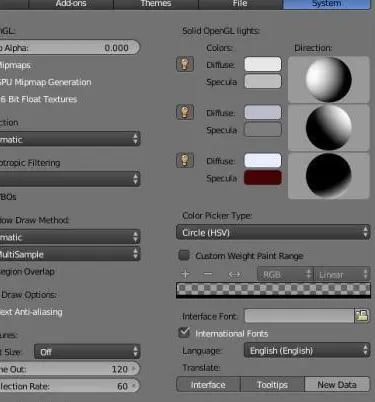Adjust the Time Out field showing 120
The width and height of the screenshot is (375, 402).
(70, 369)
